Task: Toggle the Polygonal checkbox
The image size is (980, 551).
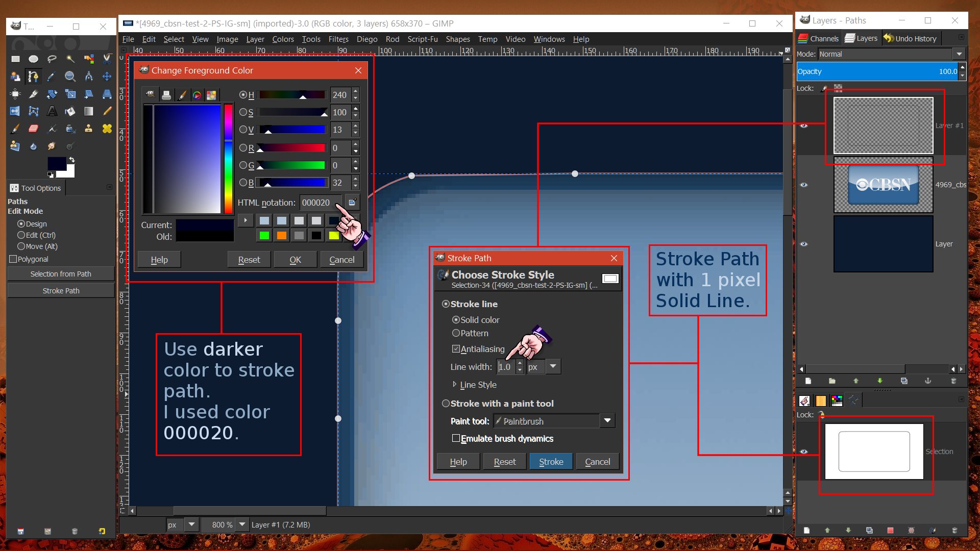Action: (13, 259)
